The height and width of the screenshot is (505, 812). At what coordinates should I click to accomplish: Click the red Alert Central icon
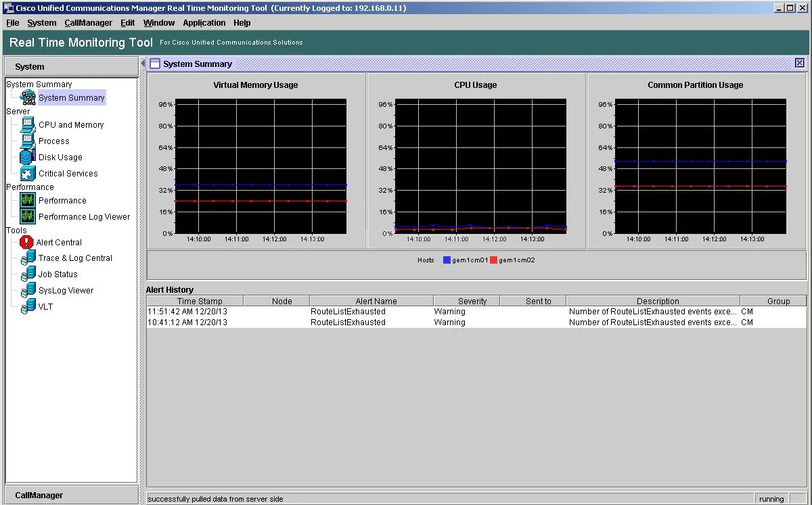pos(27,242)
